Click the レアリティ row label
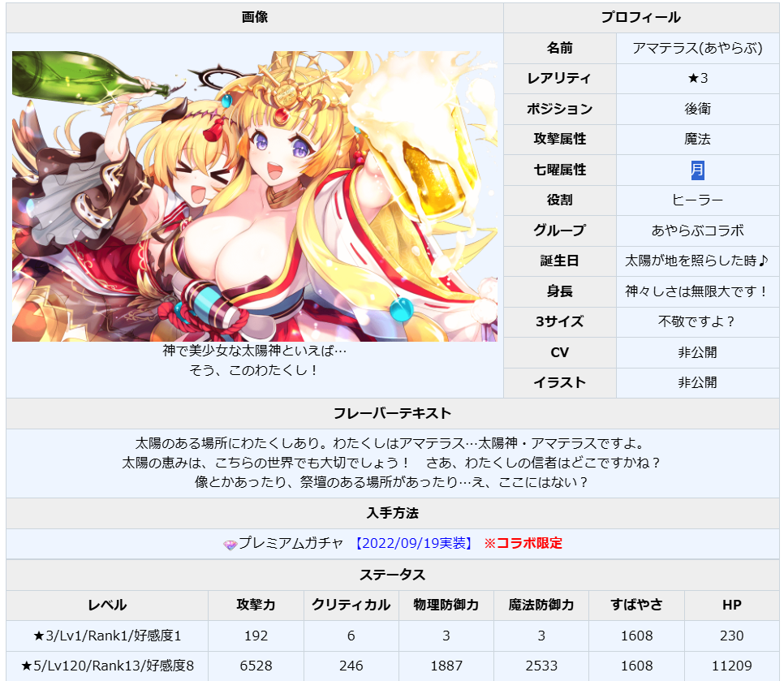 [x=559, y=79]
